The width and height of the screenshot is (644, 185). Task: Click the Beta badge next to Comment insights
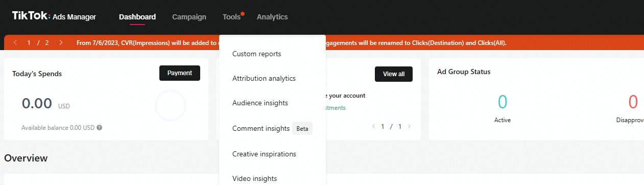(x=302, y=129)
